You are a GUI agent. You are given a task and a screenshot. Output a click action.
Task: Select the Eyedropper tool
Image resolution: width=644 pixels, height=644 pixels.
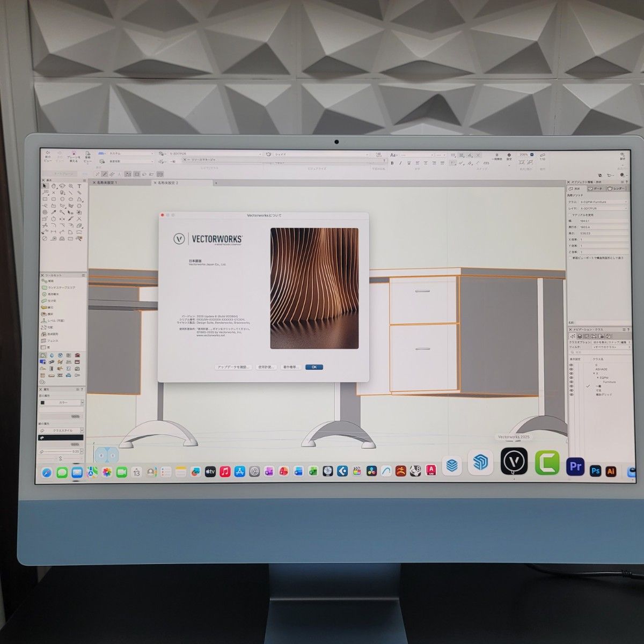click(x=54, y=212)
